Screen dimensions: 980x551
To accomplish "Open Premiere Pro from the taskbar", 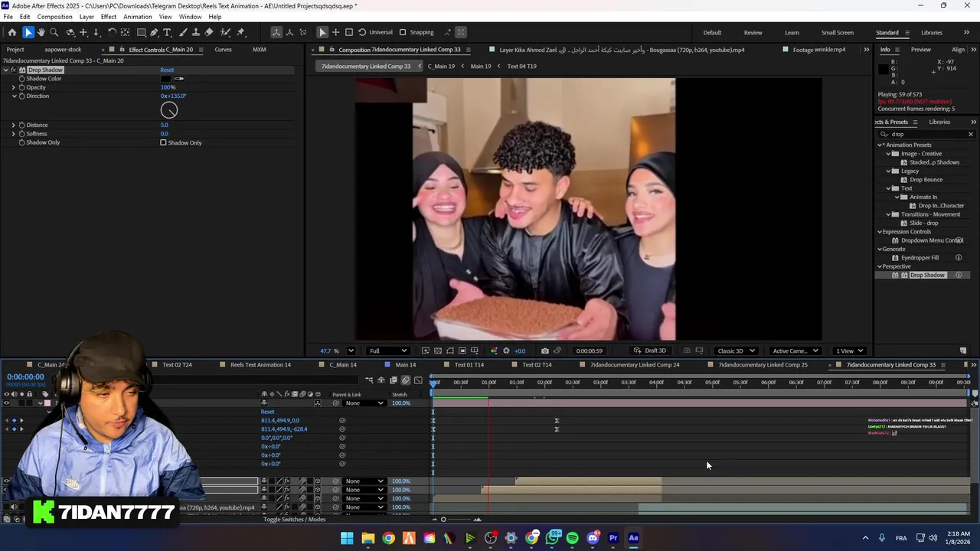I will 613,538.
